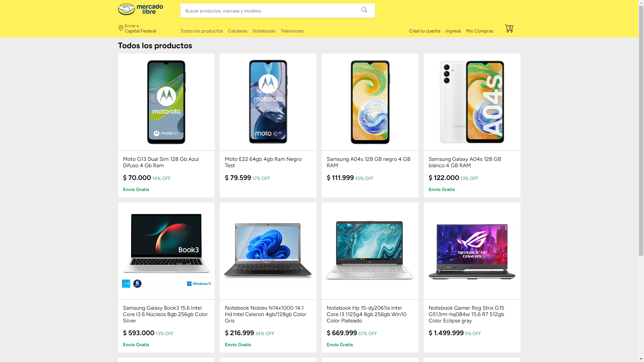Click the location pin icon

tap(121, 28)
